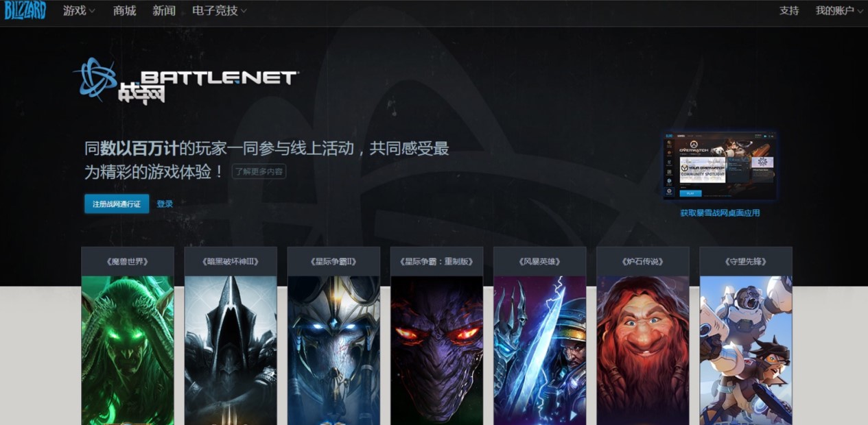Open the 星际争霸：重制版 game card
868x425 pixels.
click(x=436, y=336)
